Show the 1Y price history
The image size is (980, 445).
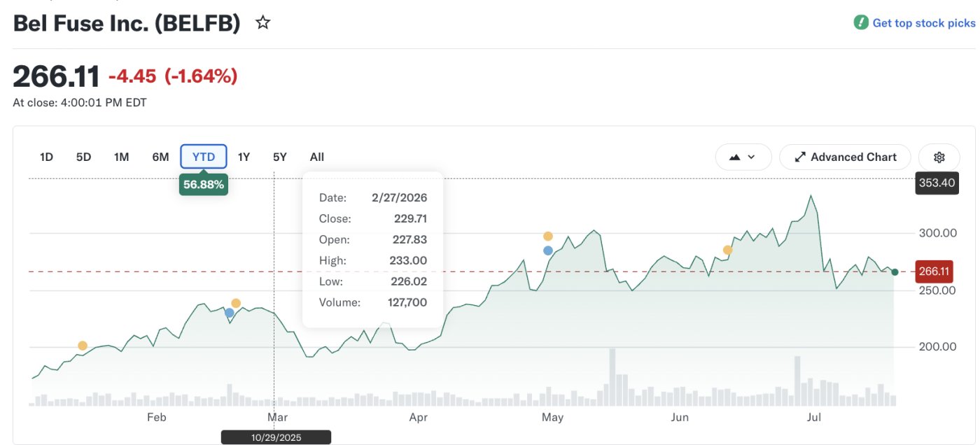244,157
